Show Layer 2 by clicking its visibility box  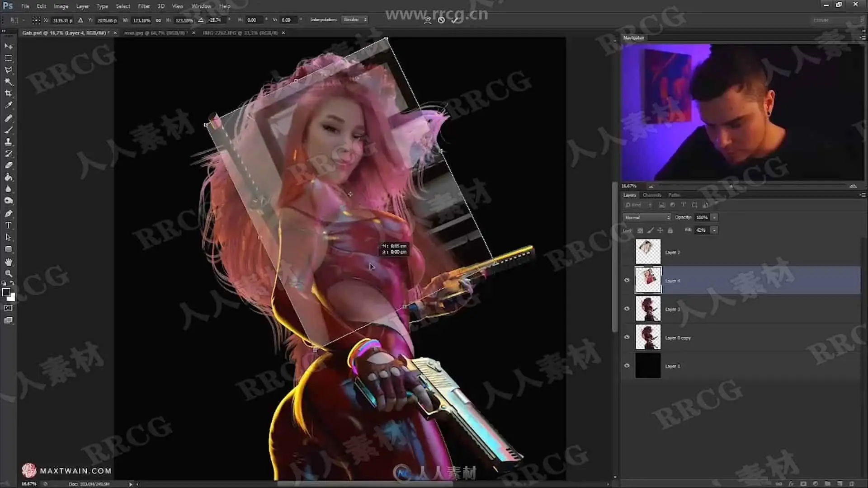click(x=627, y=252)
